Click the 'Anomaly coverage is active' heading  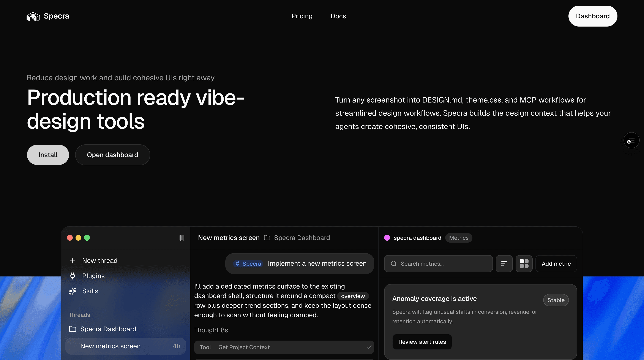(434, 298)
